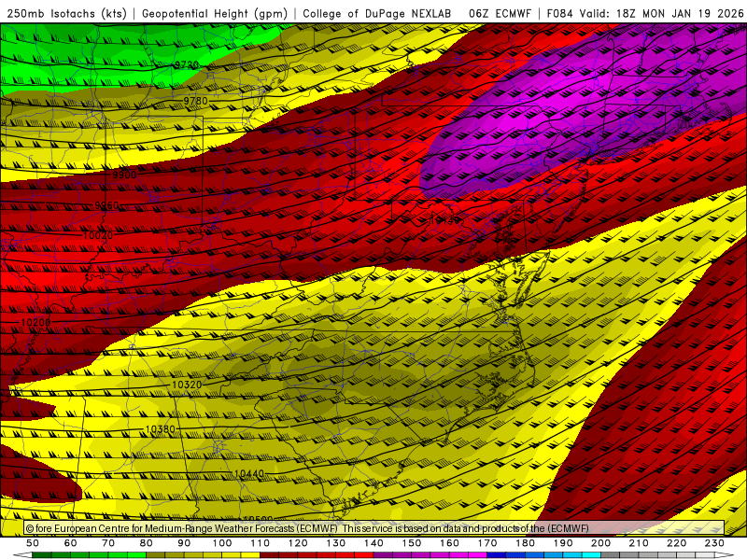Click the 230 value on the color scale

714,543
